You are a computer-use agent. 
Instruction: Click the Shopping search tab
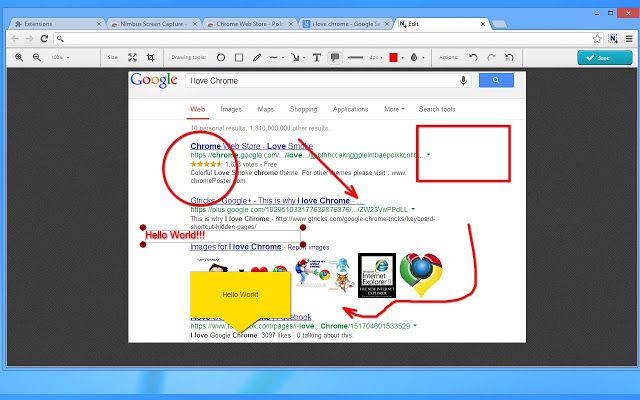pos(303,109)
